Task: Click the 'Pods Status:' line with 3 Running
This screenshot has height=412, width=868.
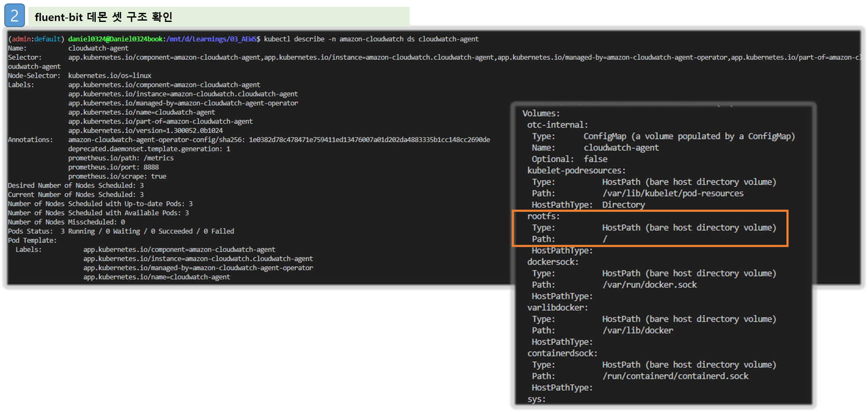Action: point(121,231)
